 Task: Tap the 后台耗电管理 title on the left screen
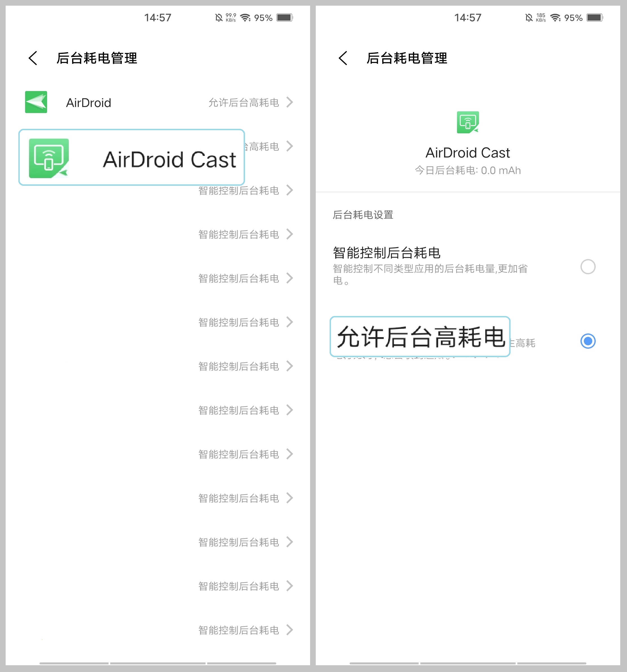click(x=97, y=58)
